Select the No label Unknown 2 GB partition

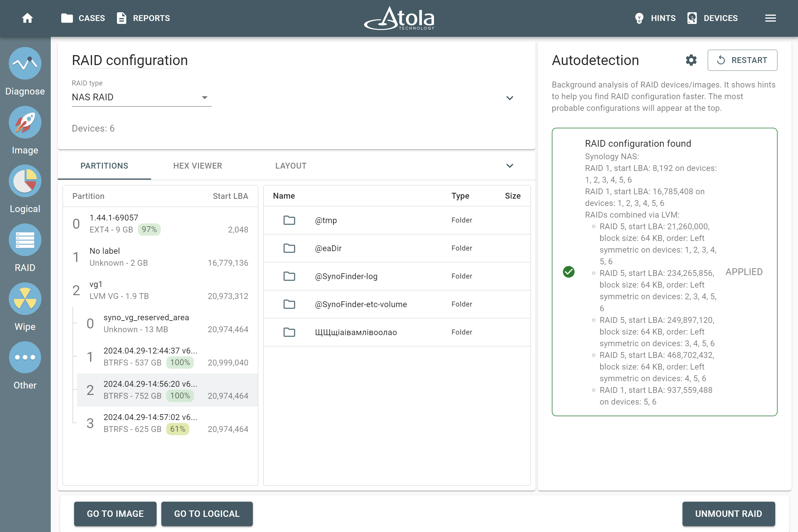pyautogui.click(x=160, y=257)
